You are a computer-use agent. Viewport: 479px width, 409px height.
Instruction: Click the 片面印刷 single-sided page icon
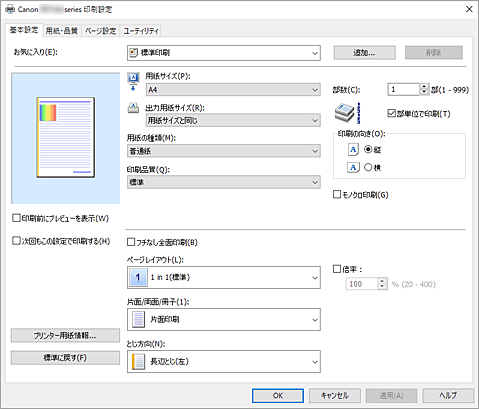[138, 319]
